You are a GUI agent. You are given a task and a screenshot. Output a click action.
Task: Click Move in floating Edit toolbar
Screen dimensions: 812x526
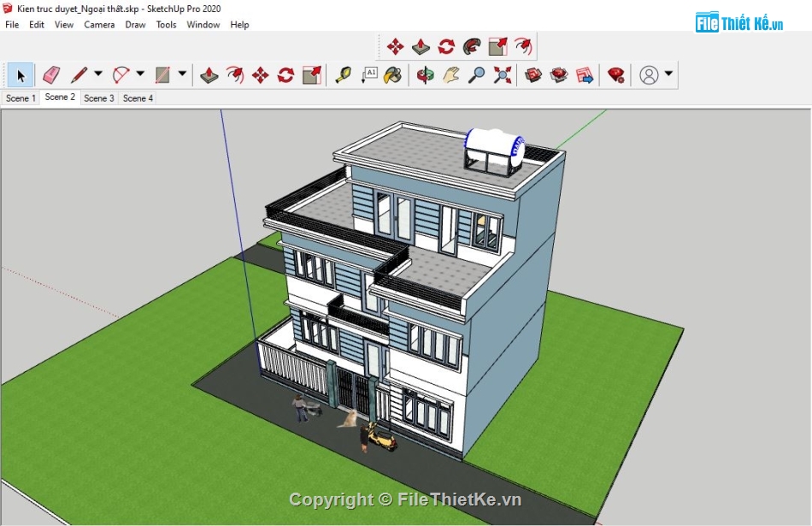396,47
